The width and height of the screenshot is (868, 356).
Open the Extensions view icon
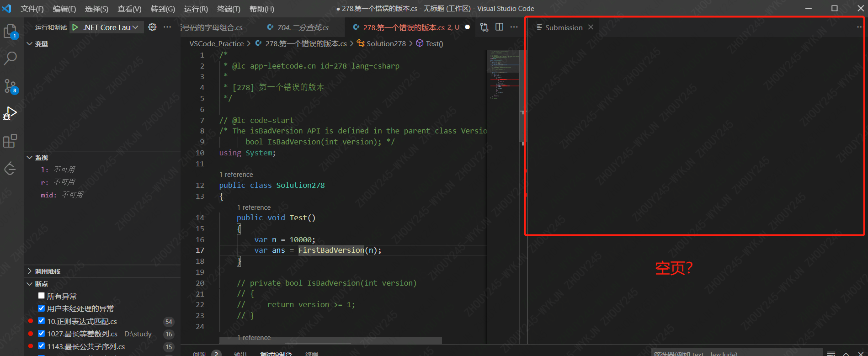click(x=10, y=141)
